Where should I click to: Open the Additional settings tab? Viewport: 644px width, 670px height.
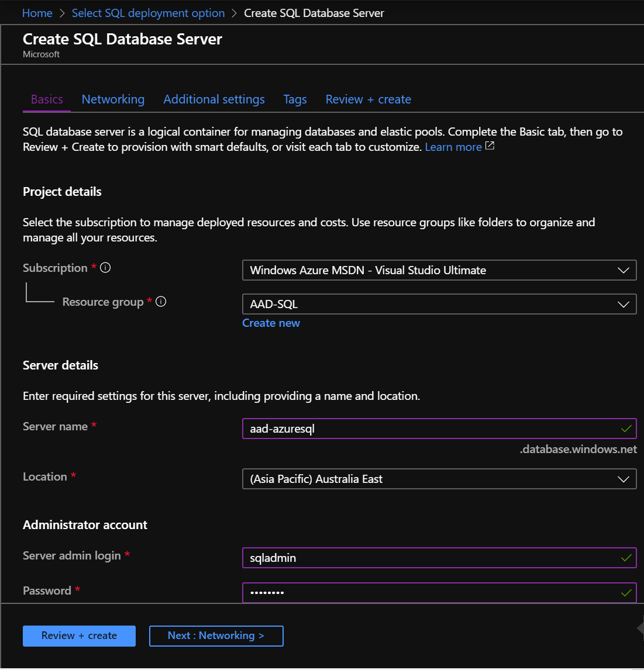[214, 99]
